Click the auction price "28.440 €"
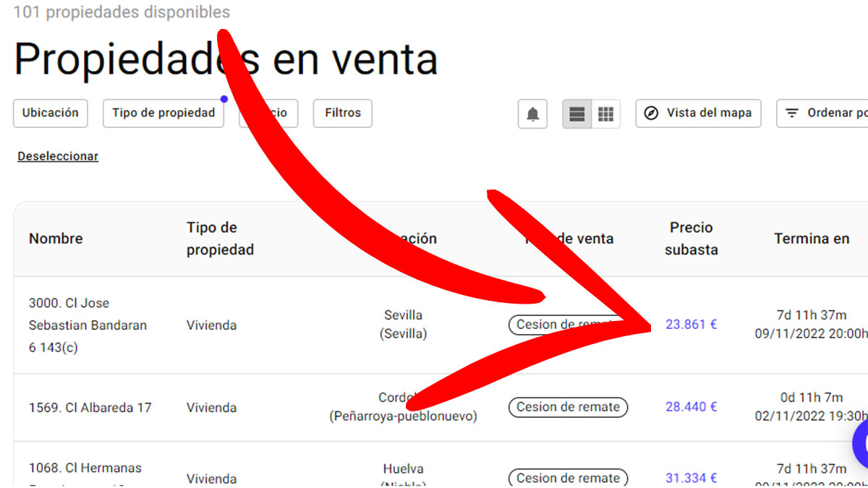 click(x=690, y=407)
